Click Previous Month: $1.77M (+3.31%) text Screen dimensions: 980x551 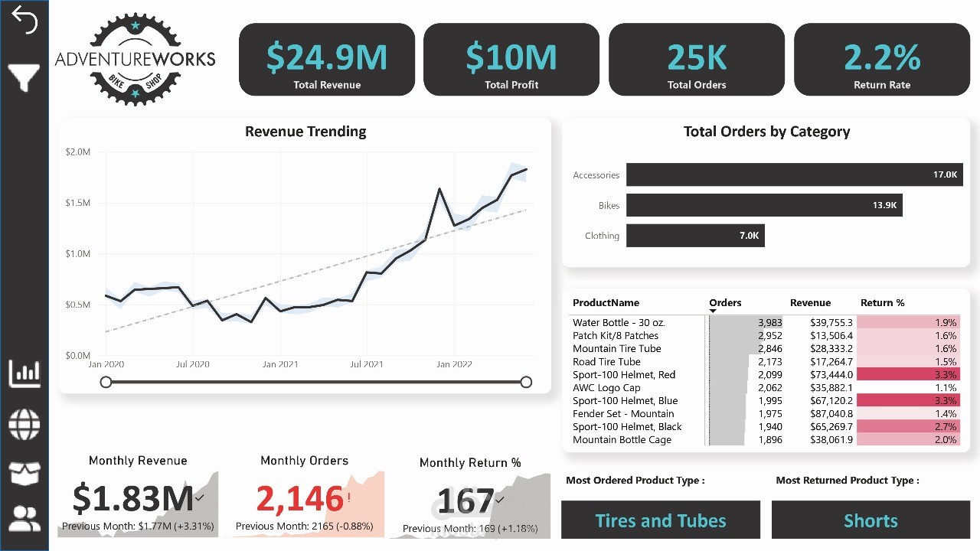138,526
